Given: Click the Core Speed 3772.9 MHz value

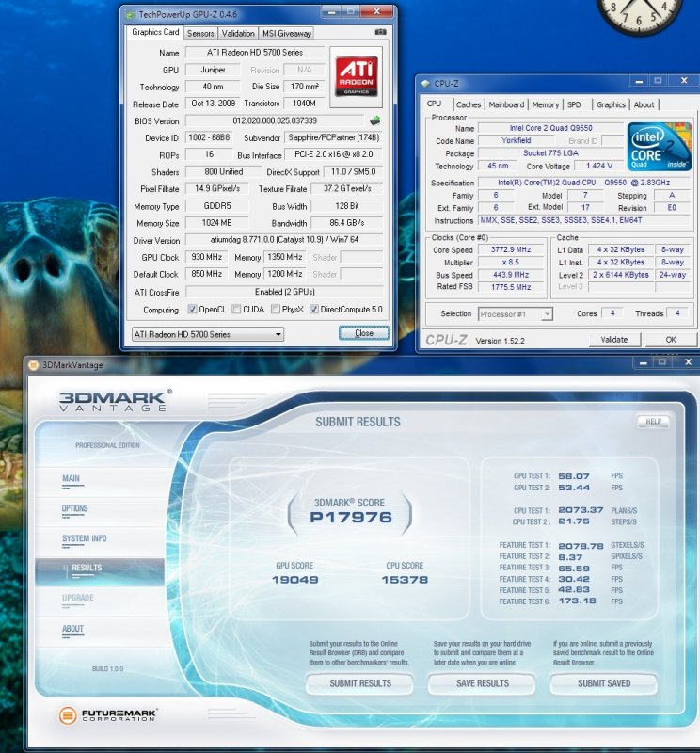Looking at the screenshot, I should tap(511, 249).
